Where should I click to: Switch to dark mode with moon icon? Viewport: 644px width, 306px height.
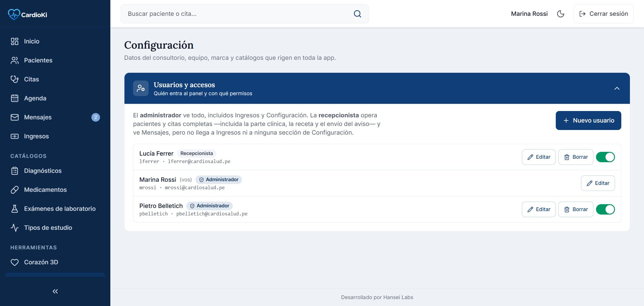point(560,14)
